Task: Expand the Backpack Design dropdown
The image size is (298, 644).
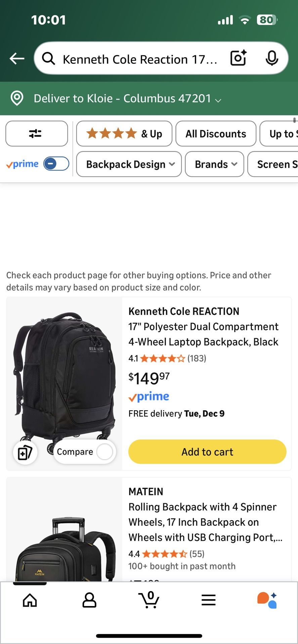Action: [x=128, y=164]
